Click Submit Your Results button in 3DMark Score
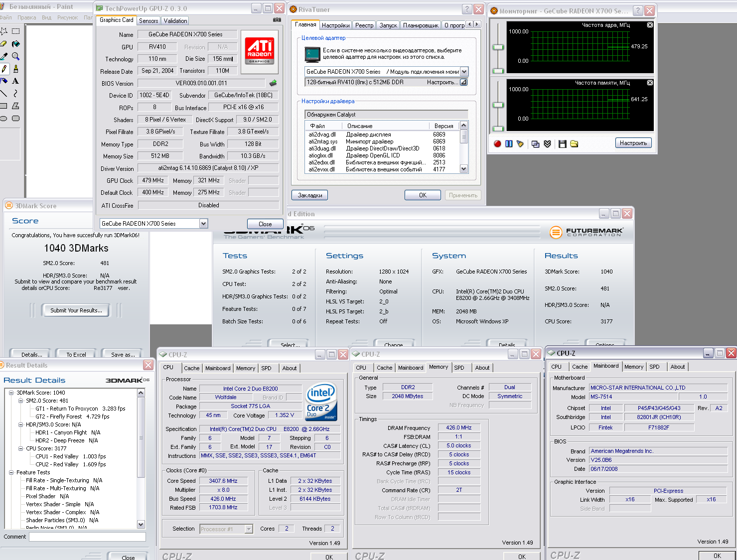The width and height of the screenshot is (737, 560). pos(76,310)
